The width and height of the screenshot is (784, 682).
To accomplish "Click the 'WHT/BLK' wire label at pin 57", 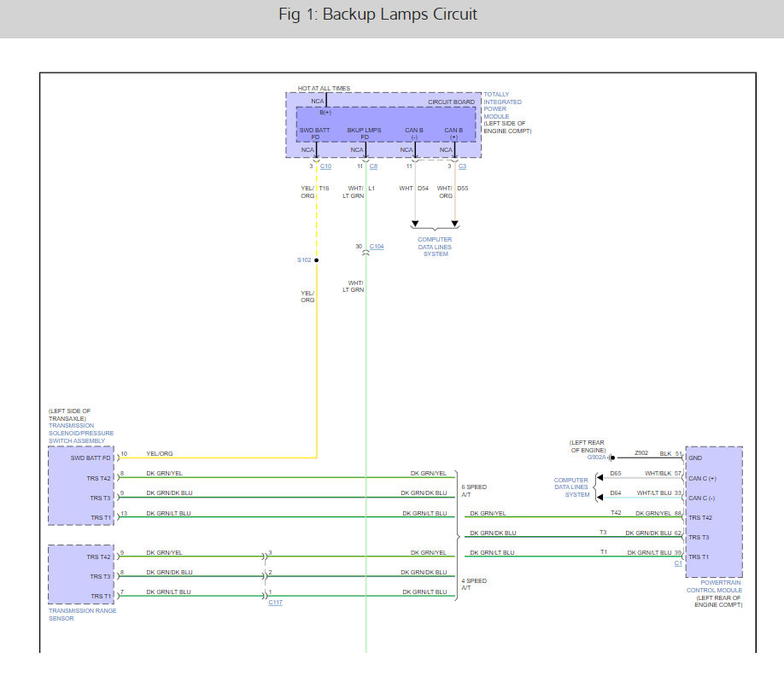I will pos(658,473).
